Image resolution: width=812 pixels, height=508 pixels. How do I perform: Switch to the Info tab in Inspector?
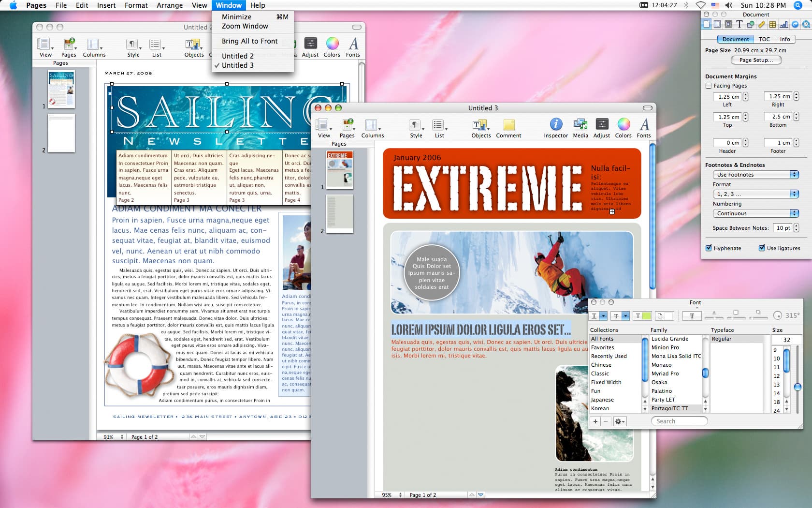(x=785, y=39)
